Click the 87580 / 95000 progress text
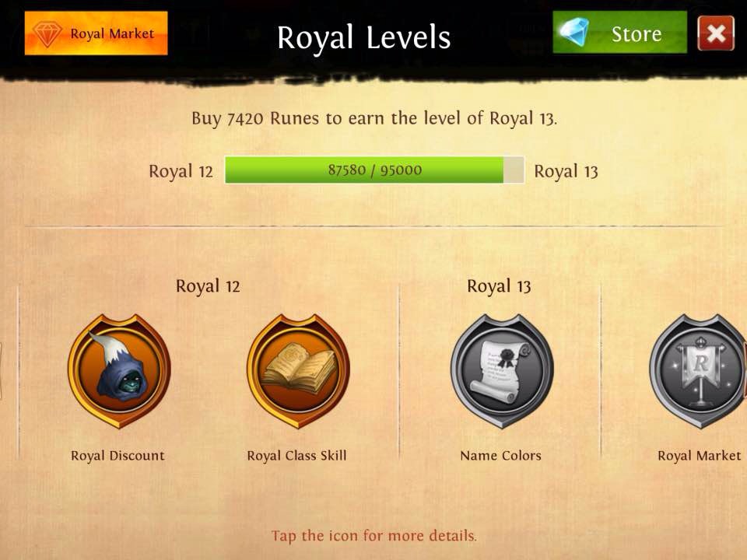747x560 pixels. point(375,170)
